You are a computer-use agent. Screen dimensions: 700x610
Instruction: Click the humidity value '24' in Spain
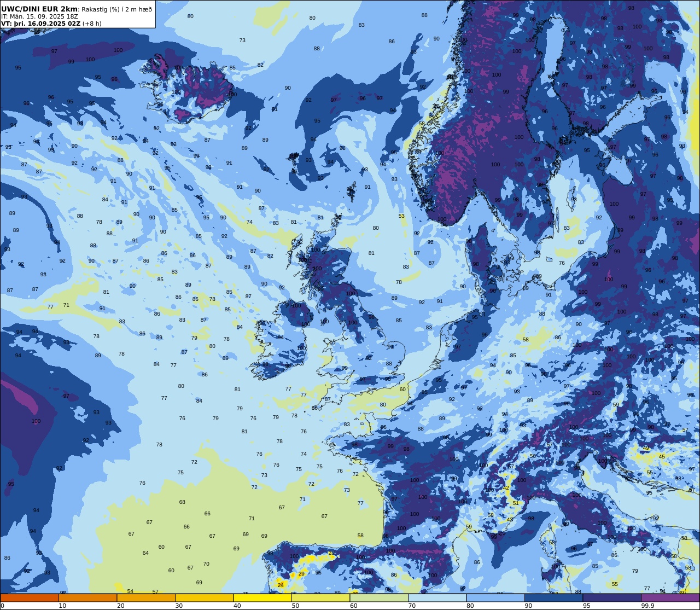[x=281, y=585]
